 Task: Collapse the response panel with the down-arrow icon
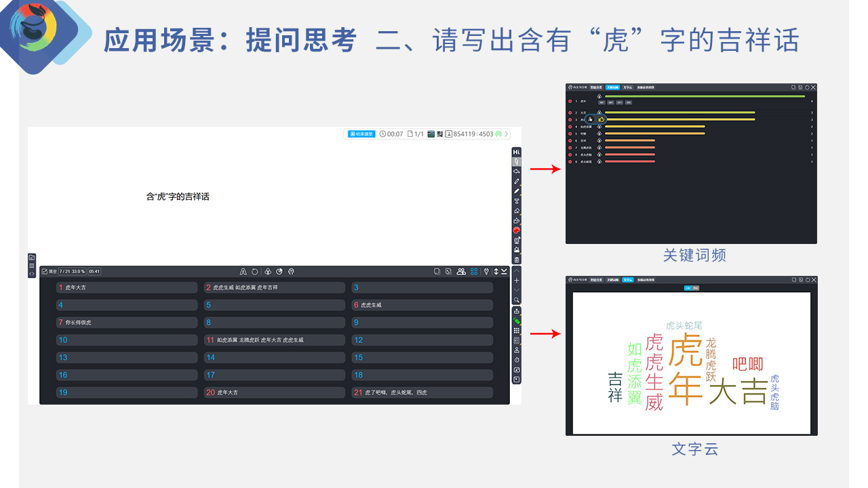tap(505, 272)
